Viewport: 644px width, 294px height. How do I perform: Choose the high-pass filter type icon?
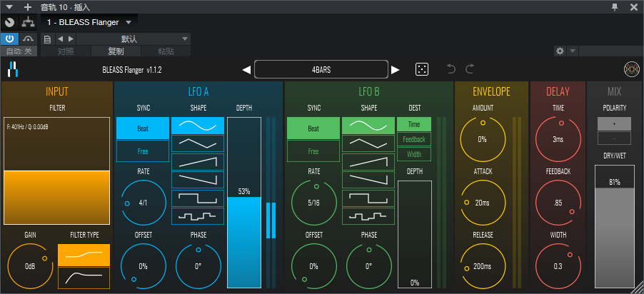tap(84, 278)
